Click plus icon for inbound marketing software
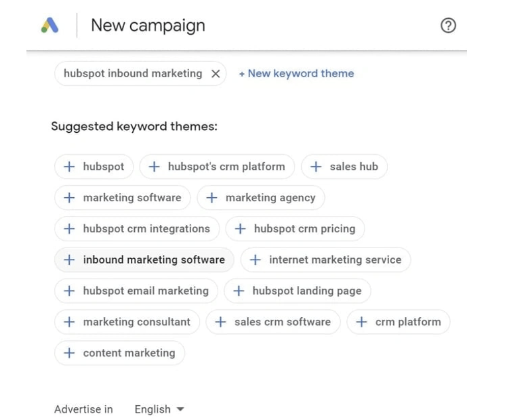 [x=69, y=260]
